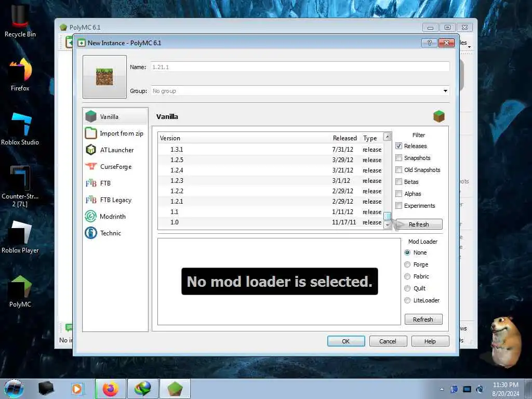Enable the Experiments filter
This screenshot has height=399, width=532.
(398, 206)
